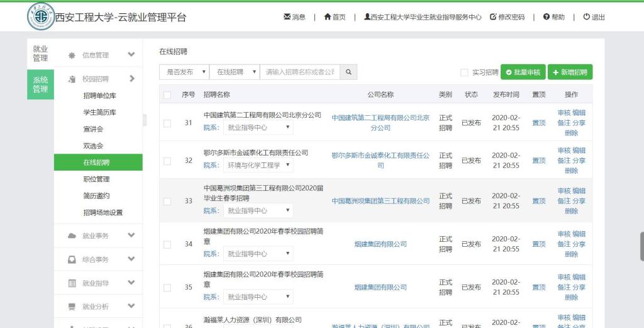The image size is (644, 328).
Task: Click the search recruitment name input field
Action: tap(300, 72)
